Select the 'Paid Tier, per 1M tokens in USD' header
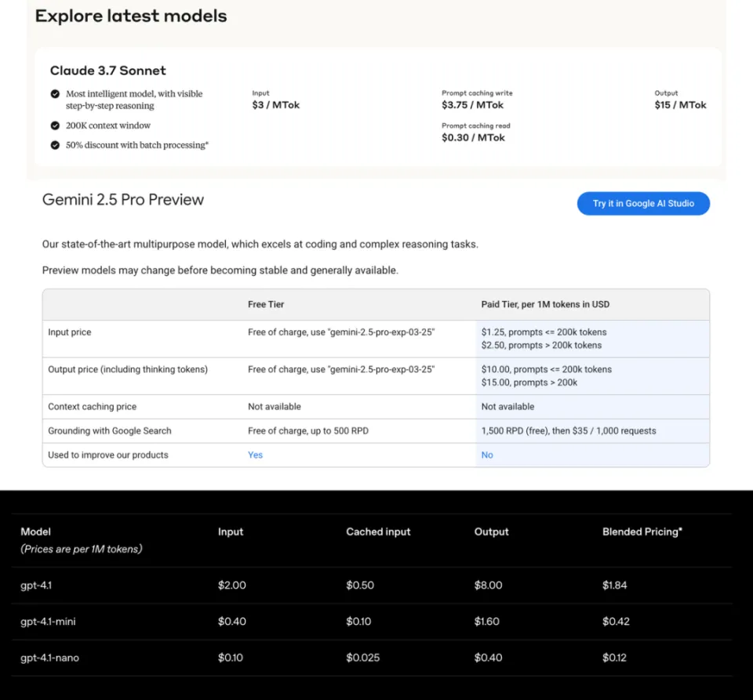 pos(545,304)
